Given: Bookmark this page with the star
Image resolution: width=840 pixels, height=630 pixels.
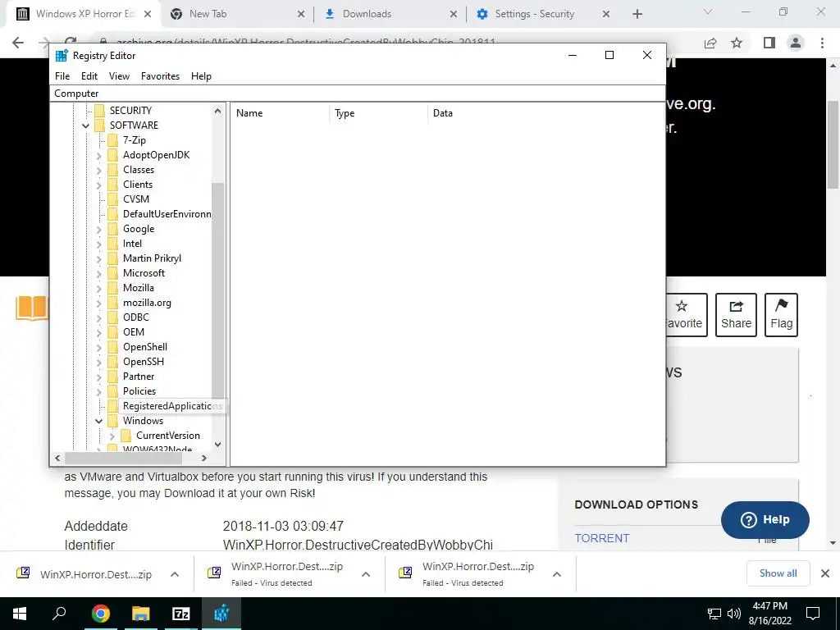Looking at the screenshot, I should 737,43.
